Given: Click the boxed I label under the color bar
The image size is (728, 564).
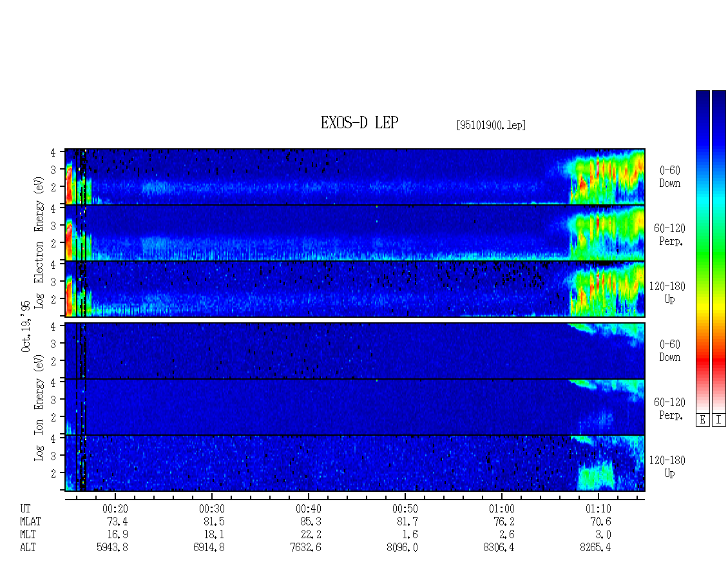Looking at the screenshot, I should pos(719,420).
